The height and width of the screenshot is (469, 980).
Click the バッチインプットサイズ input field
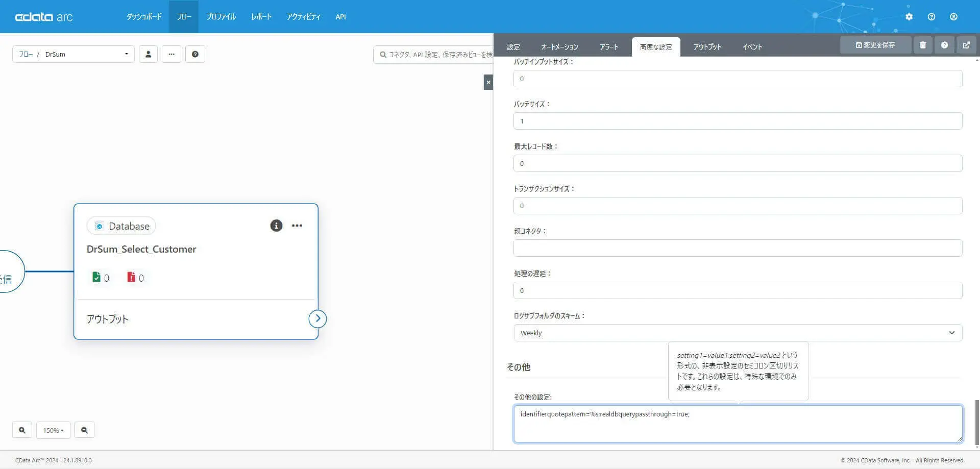point(738,79)
